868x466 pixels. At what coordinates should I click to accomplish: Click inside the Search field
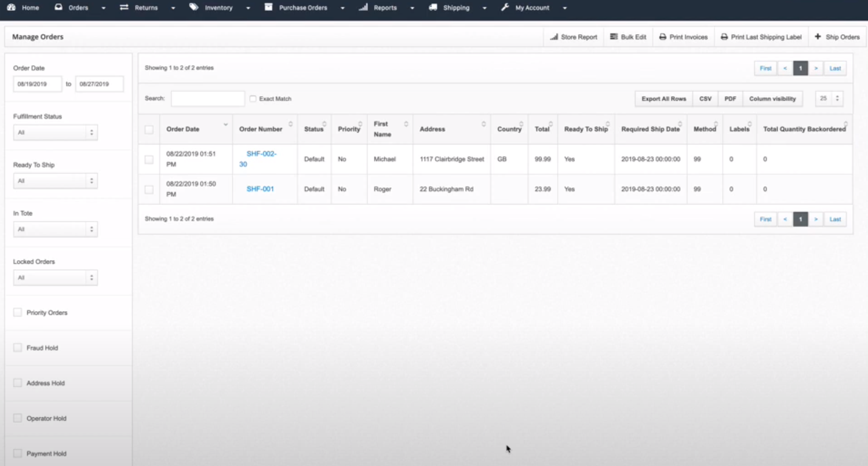[207, 98]
